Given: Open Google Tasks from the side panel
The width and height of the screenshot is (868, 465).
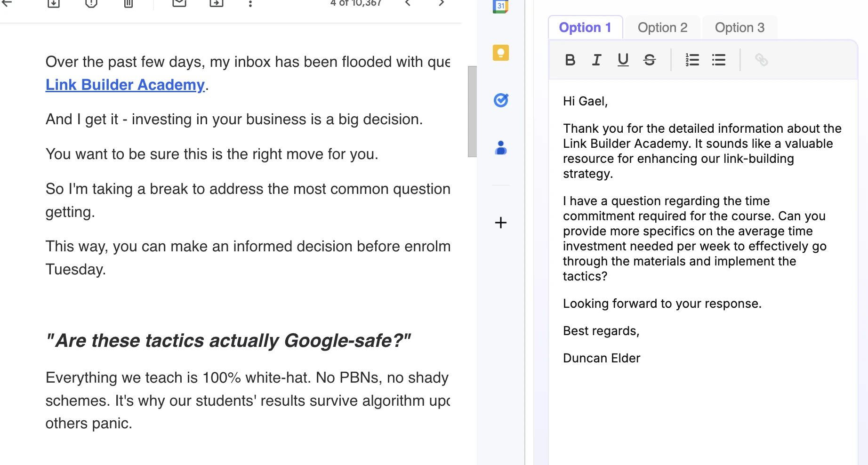Looking at the screenshot, I should (x=500, y=100).
